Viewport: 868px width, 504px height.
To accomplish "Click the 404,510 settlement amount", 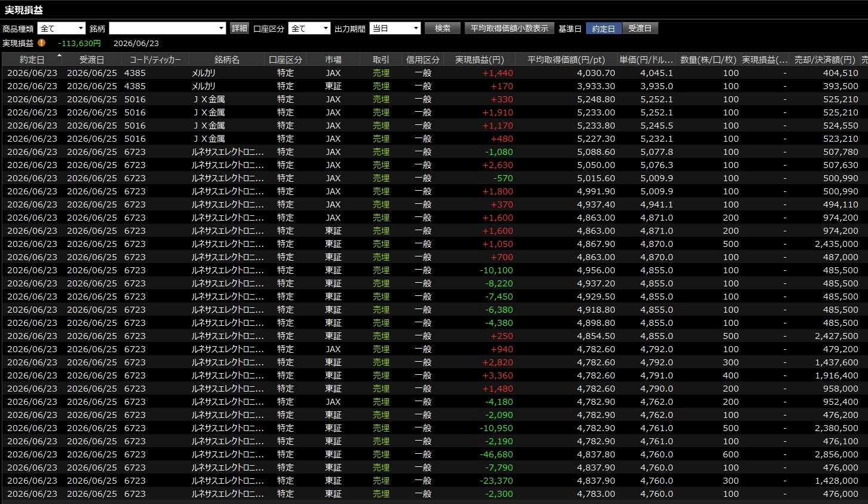I will point(841,73).
